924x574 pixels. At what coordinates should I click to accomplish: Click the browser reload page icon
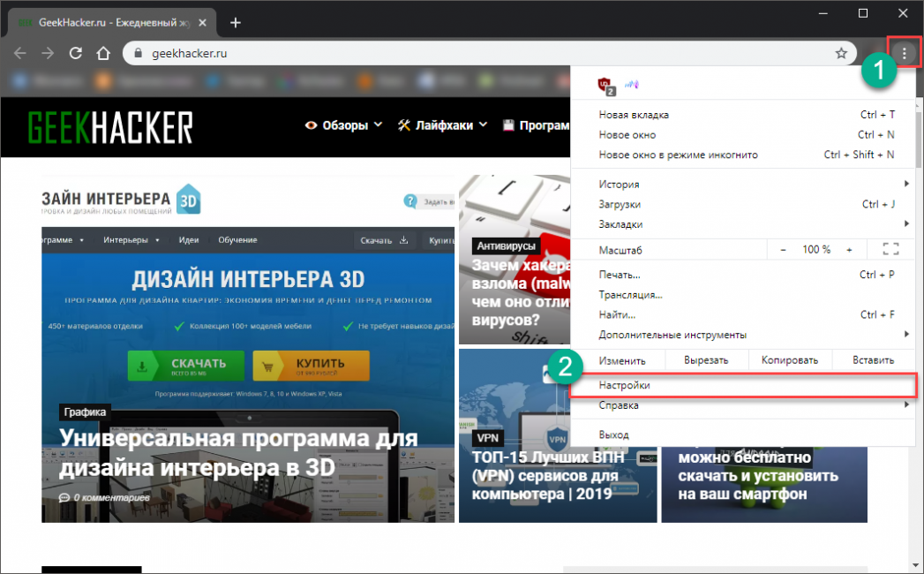[x=75, y=54]
